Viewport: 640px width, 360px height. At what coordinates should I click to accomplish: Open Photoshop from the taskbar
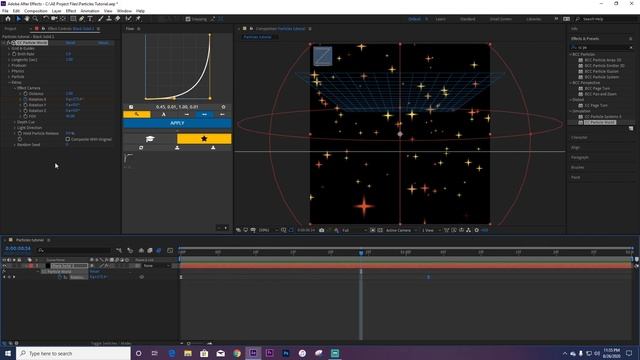(286, 353)
